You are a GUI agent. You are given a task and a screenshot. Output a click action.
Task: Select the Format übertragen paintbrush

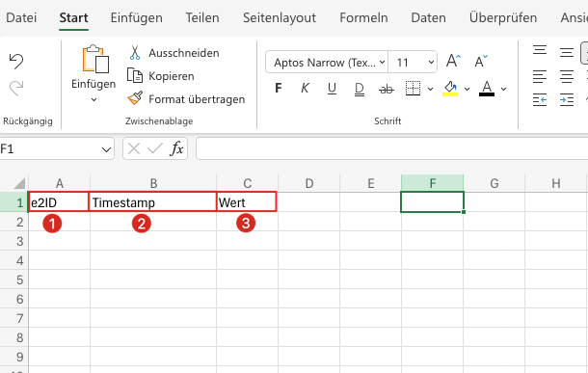(135, 98)
